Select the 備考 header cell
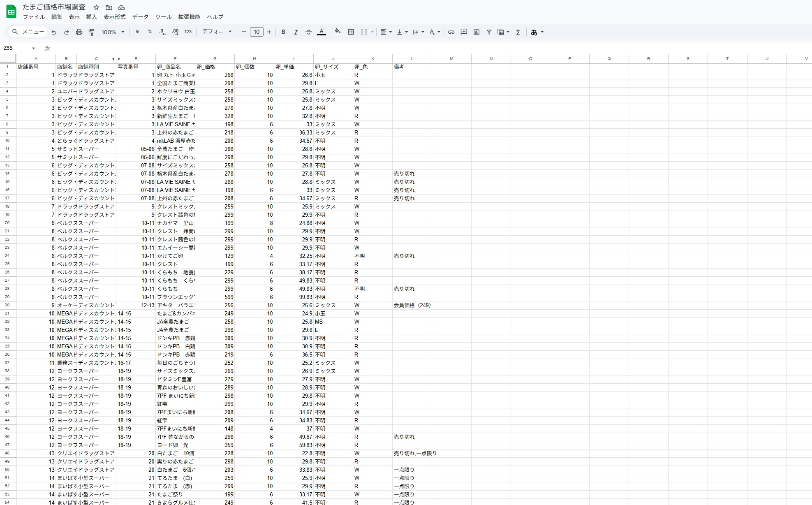Image resolution: width=812 pixels, height=505 pixels. (x=412, y=67)
